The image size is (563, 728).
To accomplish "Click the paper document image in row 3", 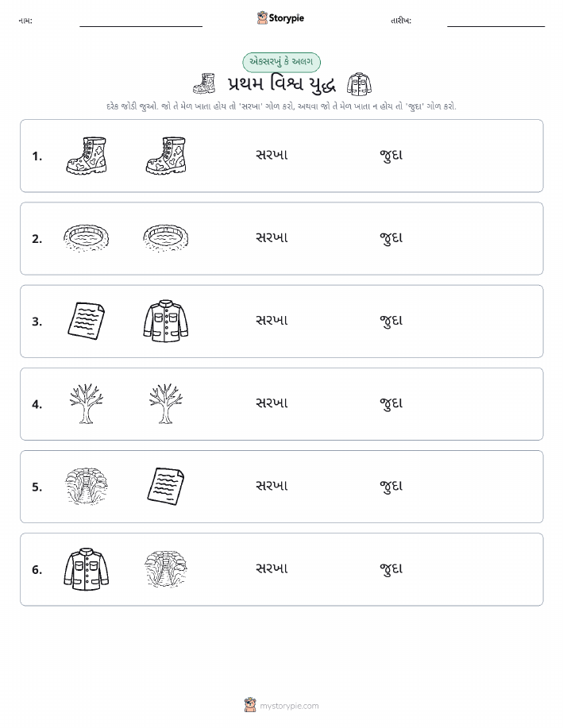I will coord(87,321).
